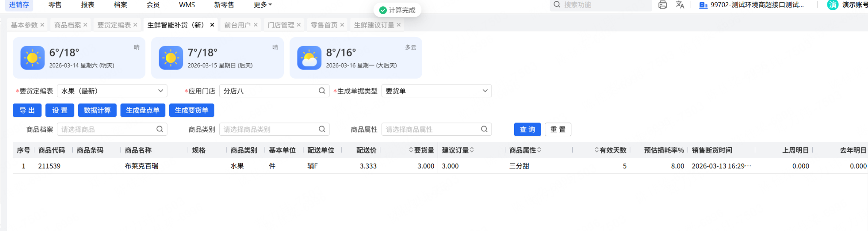Sort the table by 要货量 column
The height and width of the screenshot is (231, 868).
click(x=411, y=150)
